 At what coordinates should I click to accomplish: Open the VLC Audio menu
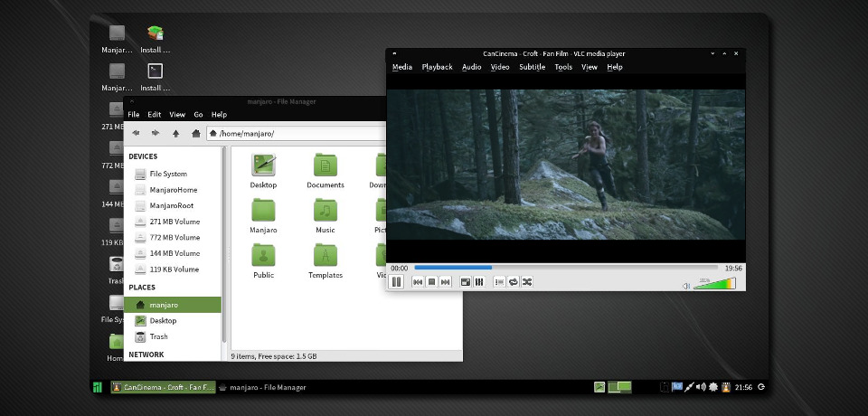(472, 67)
